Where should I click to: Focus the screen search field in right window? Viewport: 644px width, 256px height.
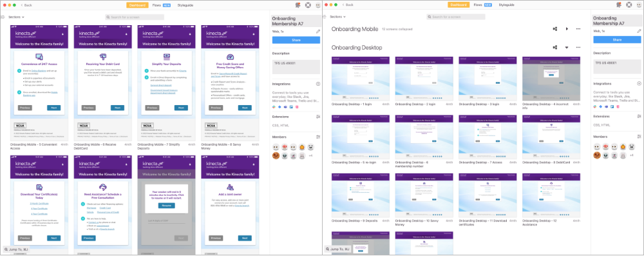[456, 17]
